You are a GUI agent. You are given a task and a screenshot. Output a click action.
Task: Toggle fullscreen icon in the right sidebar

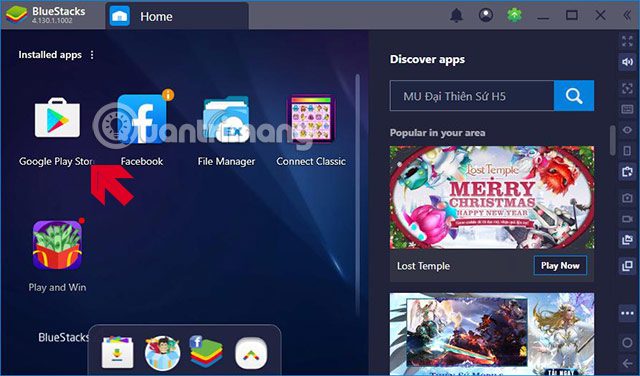[x=627, y=41]
